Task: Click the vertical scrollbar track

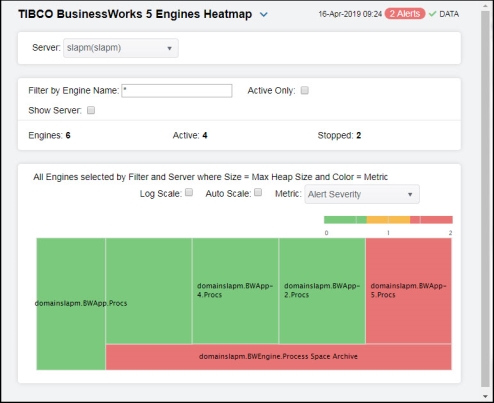Action: [x=485, y=200]
